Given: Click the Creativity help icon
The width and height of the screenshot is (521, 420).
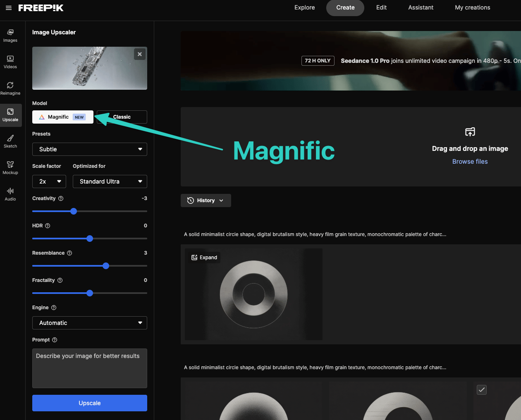Looking at the screenshot, I should coord(61,198).
